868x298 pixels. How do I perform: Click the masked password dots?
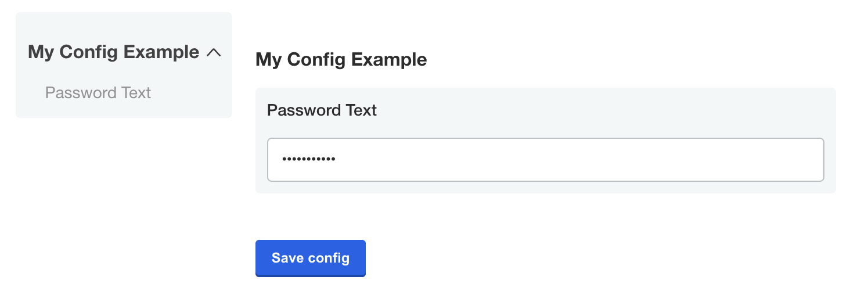click(x=308, y=159)
